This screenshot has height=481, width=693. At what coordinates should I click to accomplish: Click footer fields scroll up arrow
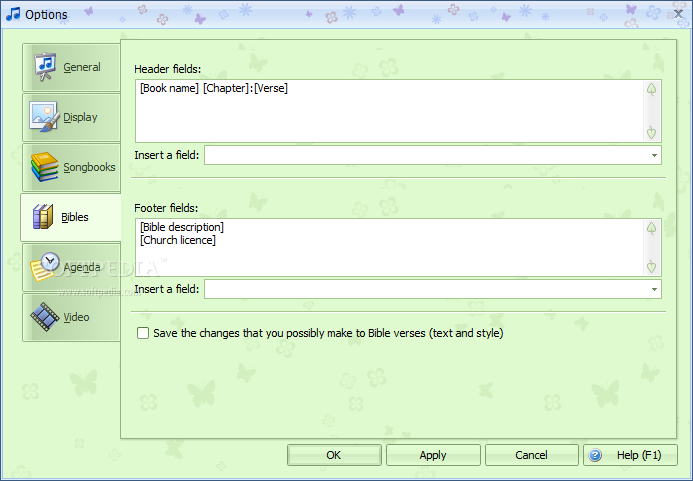[651, 228]
